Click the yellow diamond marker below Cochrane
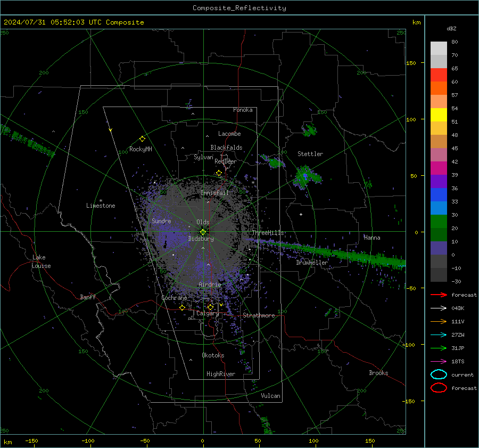 183,307
